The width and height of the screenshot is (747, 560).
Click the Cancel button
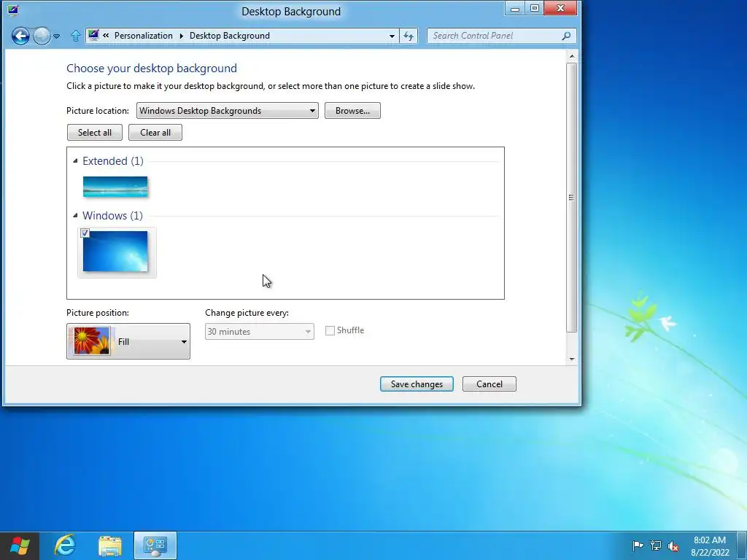click(489, 384)
